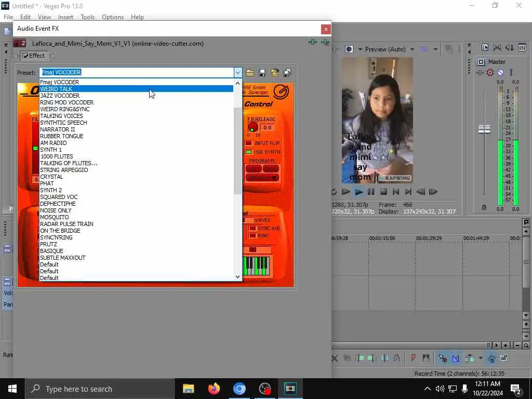532x399 pixels.
Task: Open Chrome from the taskbar
Action: point(239,389)
